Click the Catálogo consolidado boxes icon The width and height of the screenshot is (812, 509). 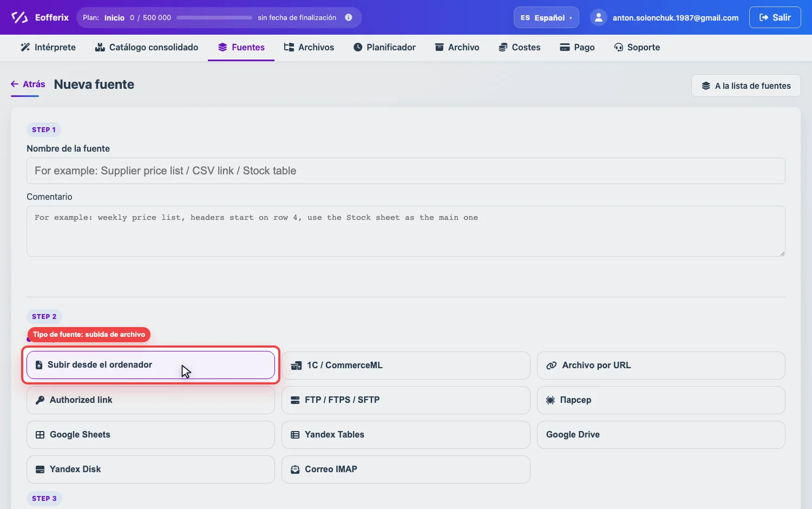[x=100, y=47]
